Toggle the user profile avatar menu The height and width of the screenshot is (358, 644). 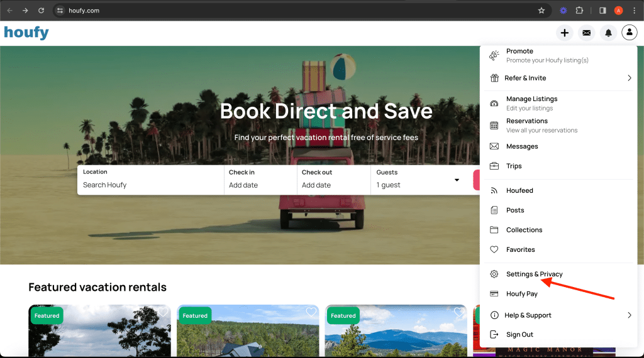(629, 32)
